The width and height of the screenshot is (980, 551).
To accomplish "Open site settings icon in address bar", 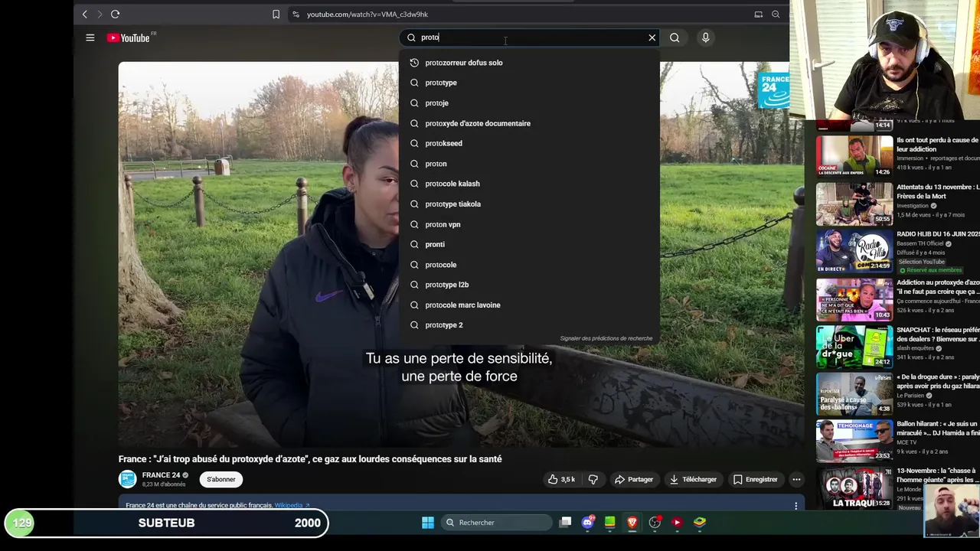I will click(x=296, y=14).
